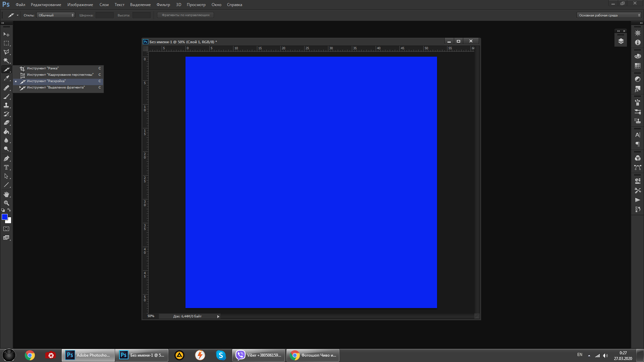Select the Rectangular Marquee tool
The width and height of the screenshot is (644, 362).
tap(6, 43)
